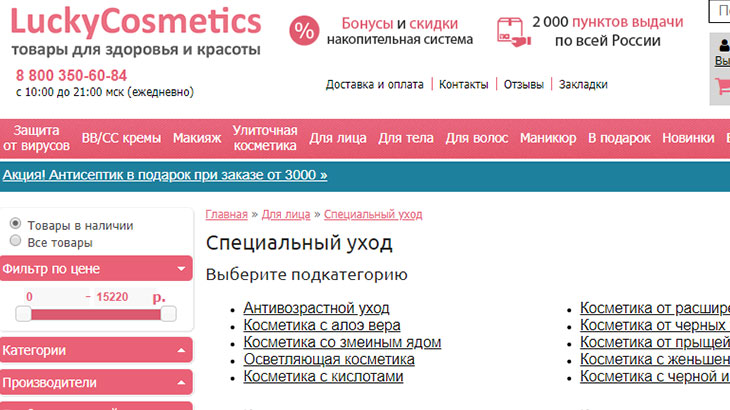Click the user account icon
The image size is (730, 410).
coord(723,44)
